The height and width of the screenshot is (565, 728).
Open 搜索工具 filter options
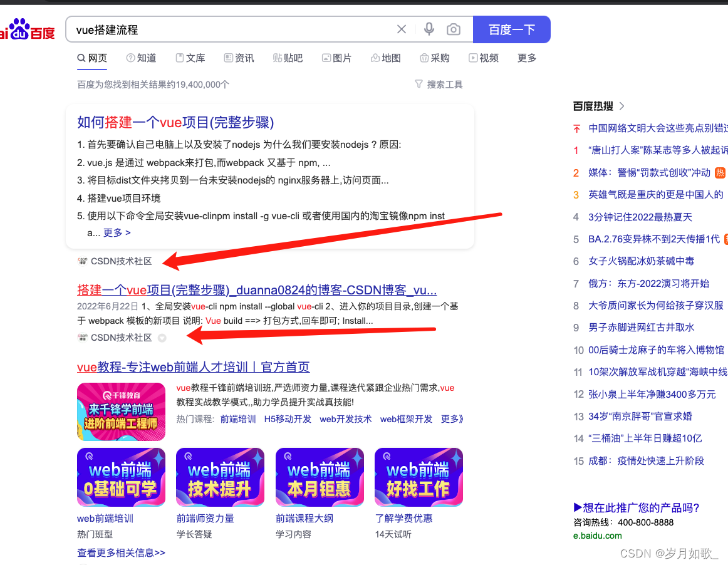pyautogui.click(x=439, y=85)
